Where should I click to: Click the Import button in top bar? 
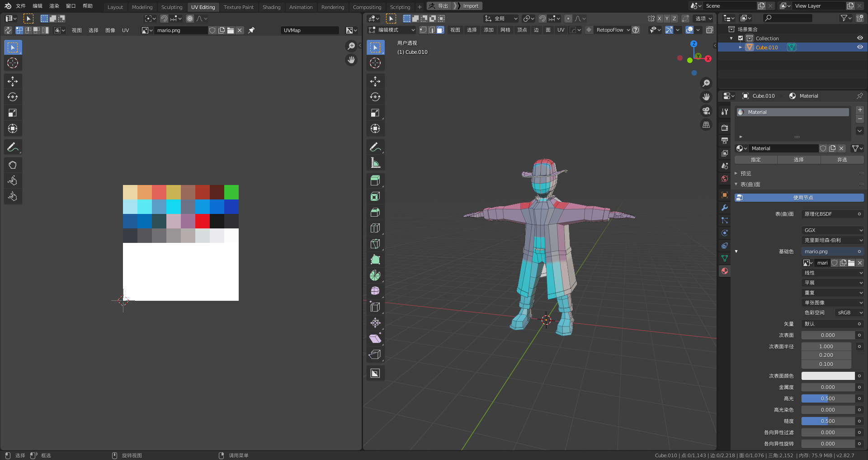471,6
